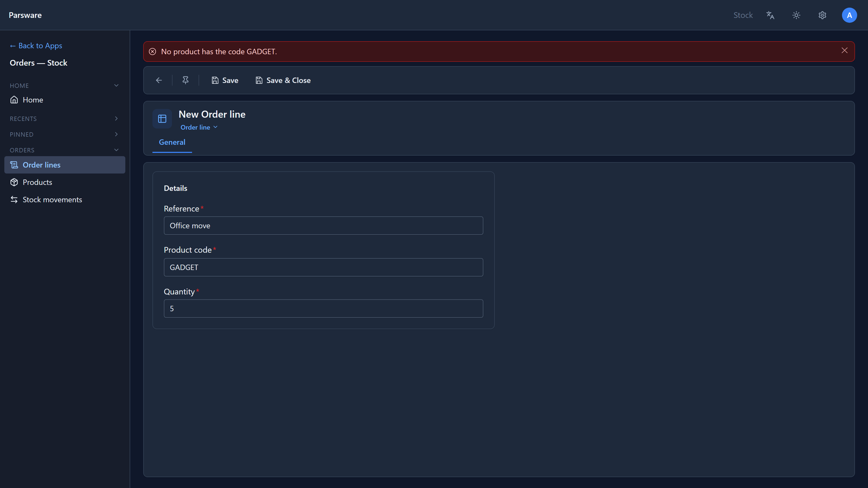Click Save & Close button
The image size is (868, 488).
pos(283,80)
